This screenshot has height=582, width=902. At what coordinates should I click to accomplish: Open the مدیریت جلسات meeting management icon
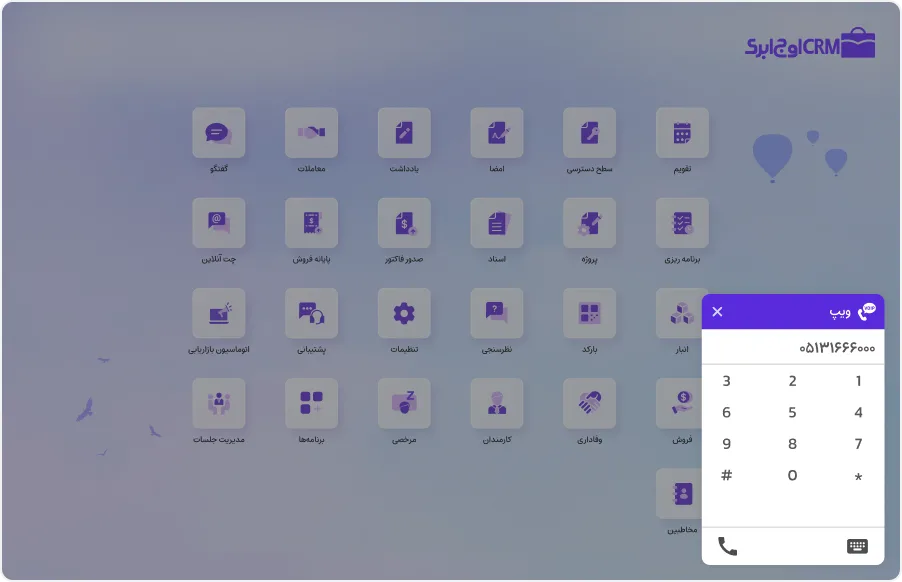point(218,404)
